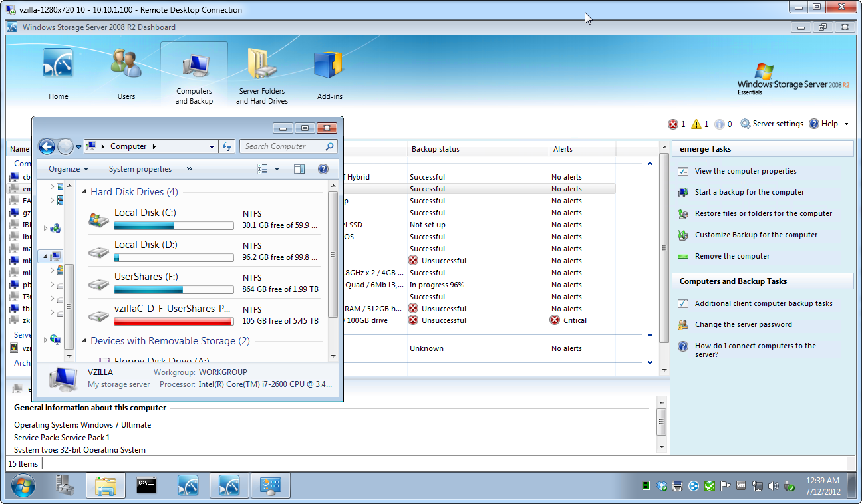Open the Dashboard Help menu

coord(829,124)
